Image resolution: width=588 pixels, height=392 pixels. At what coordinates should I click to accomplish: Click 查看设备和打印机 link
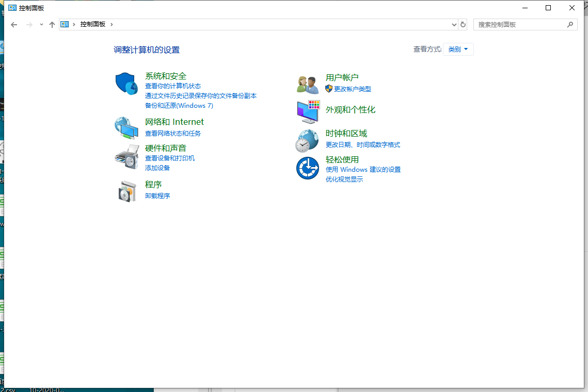170,158
